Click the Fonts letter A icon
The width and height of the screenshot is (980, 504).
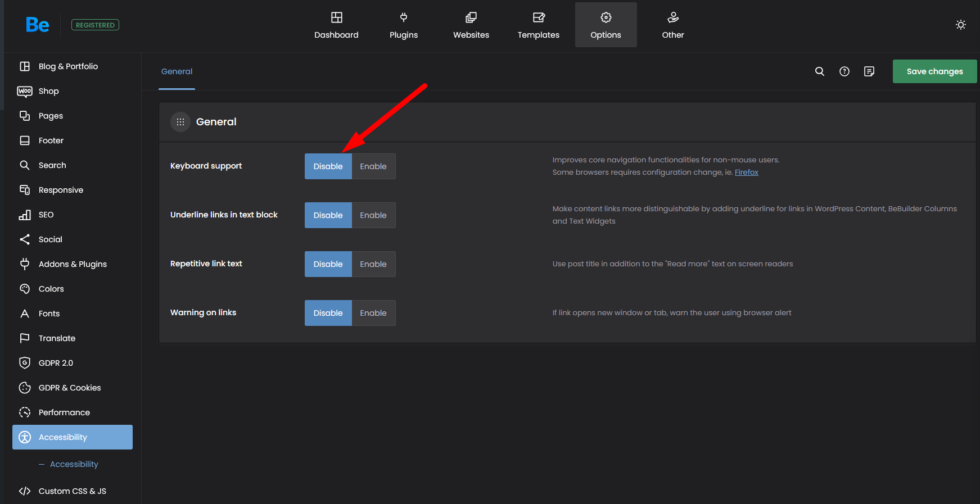pos(25,314)
